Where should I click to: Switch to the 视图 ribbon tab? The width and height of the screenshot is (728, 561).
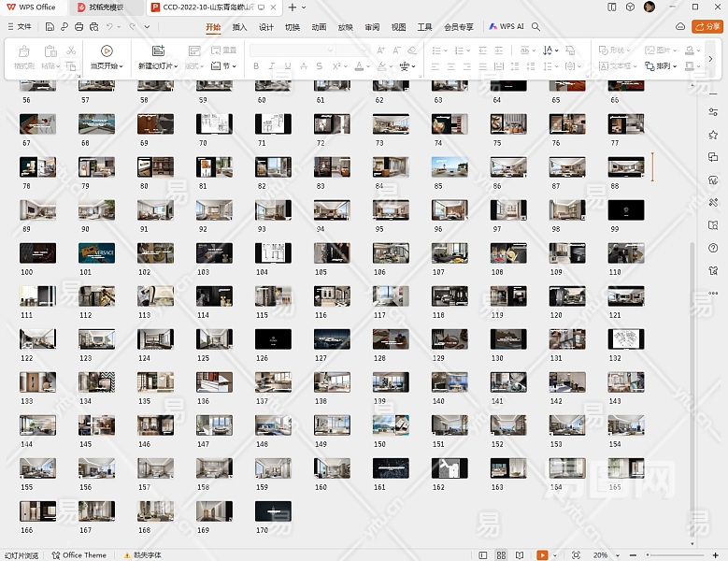pos(398,27)
